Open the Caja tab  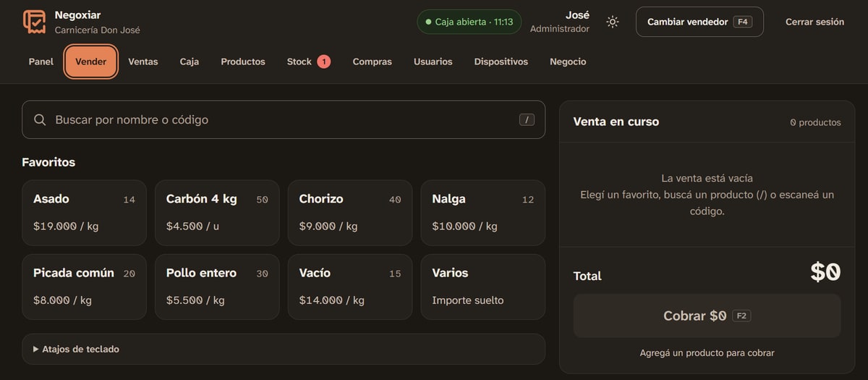coord(190,62)
